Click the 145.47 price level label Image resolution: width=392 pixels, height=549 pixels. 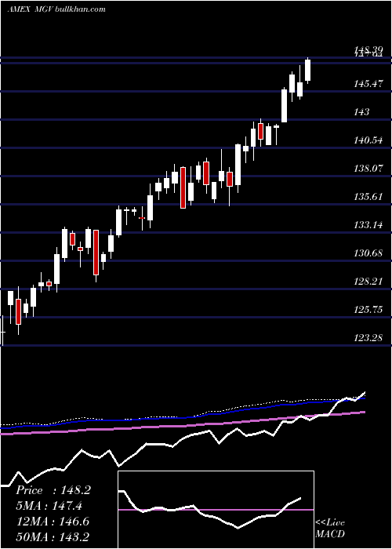(x=368, y=84)
